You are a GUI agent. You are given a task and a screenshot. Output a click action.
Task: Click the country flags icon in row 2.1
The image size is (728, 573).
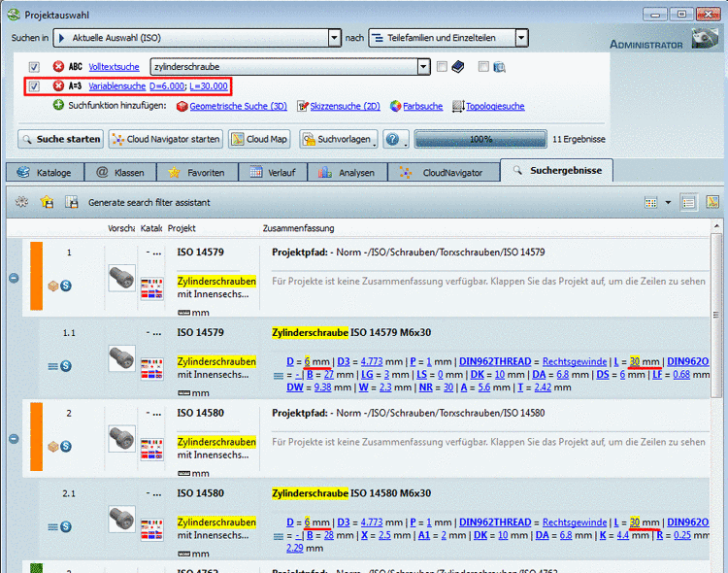[151, 529]
